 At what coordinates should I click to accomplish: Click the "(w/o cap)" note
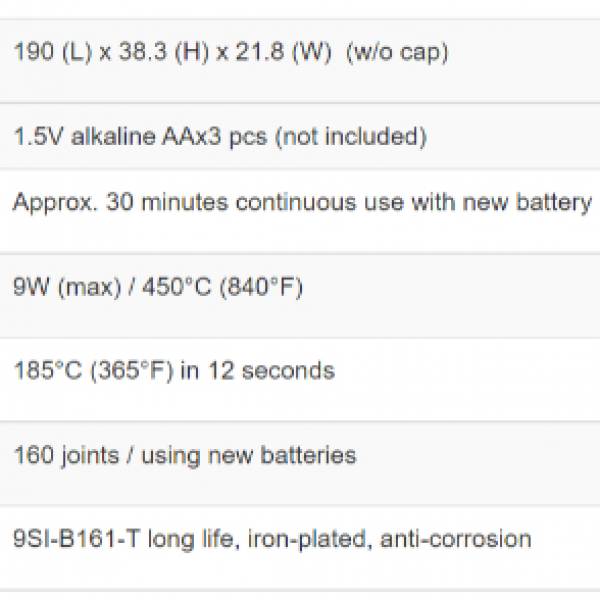397,52
